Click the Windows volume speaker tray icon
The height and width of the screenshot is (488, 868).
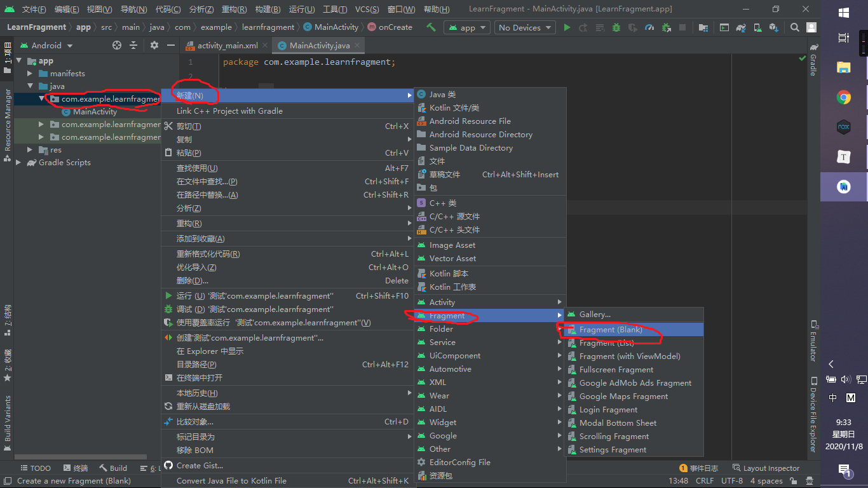point(846,379)
